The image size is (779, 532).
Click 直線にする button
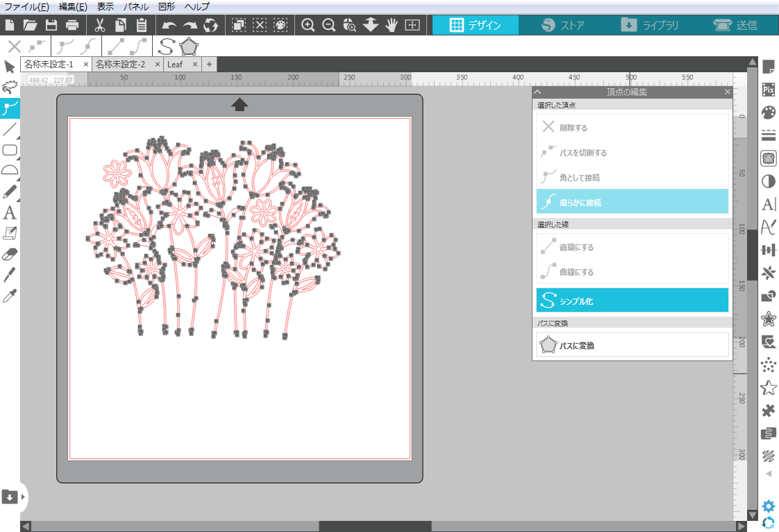coord(632,247)
